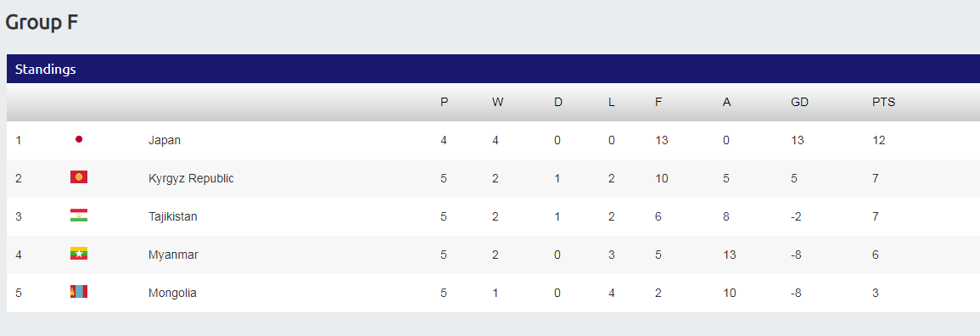Click the Myanmar flag icon

[x=79, y=254]
